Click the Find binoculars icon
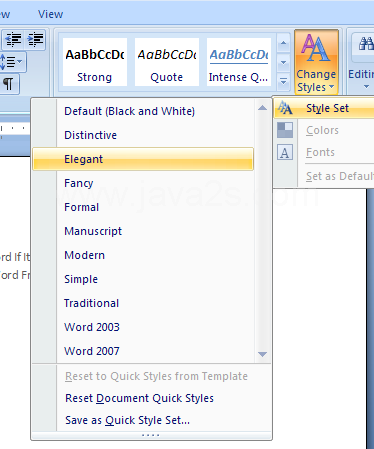 [x=366, y=44]
